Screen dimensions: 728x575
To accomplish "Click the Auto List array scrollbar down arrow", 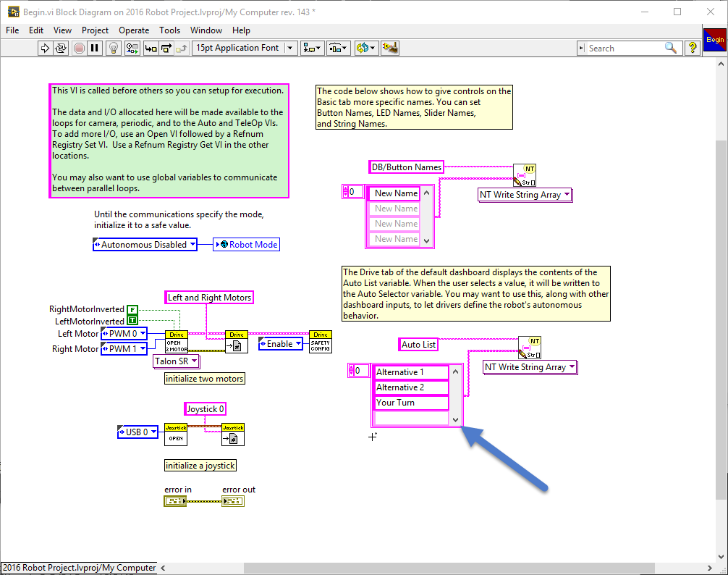I will pyautogui.click(x=455, y=419).
